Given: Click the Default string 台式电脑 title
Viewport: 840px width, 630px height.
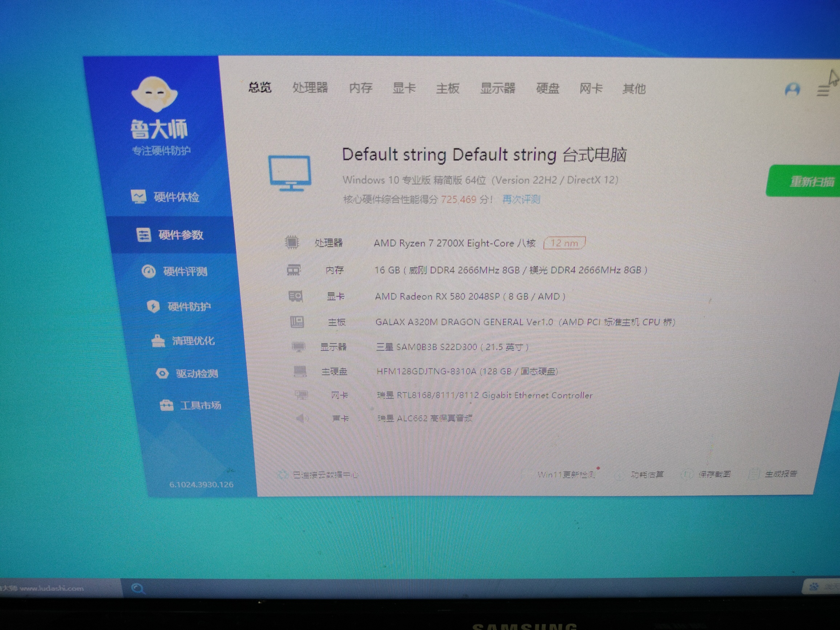Looking at the screenshot, I should point(484,154).
